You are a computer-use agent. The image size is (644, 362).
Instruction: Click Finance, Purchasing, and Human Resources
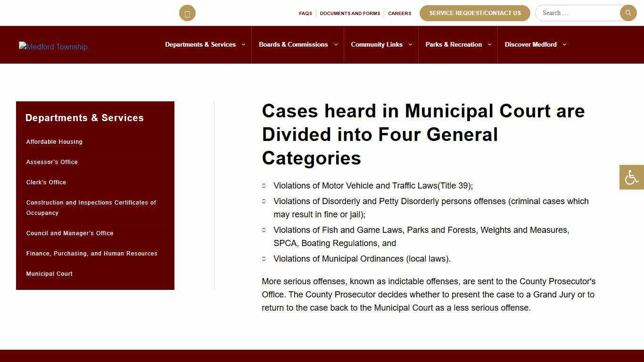91,253
